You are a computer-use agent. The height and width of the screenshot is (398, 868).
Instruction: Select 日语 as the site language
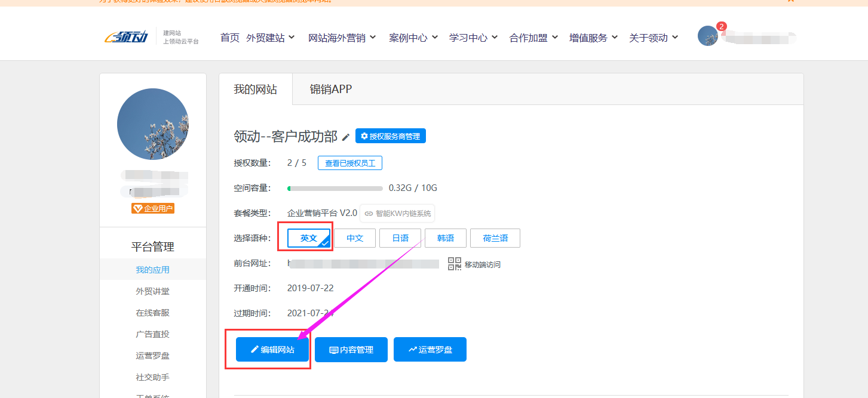click(400, 237)
